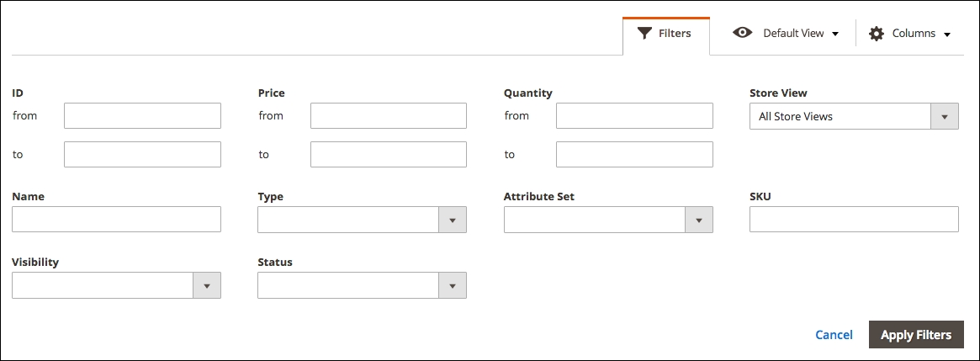Expand the Type dropdown
980x361 pixels.
[362, 220]
